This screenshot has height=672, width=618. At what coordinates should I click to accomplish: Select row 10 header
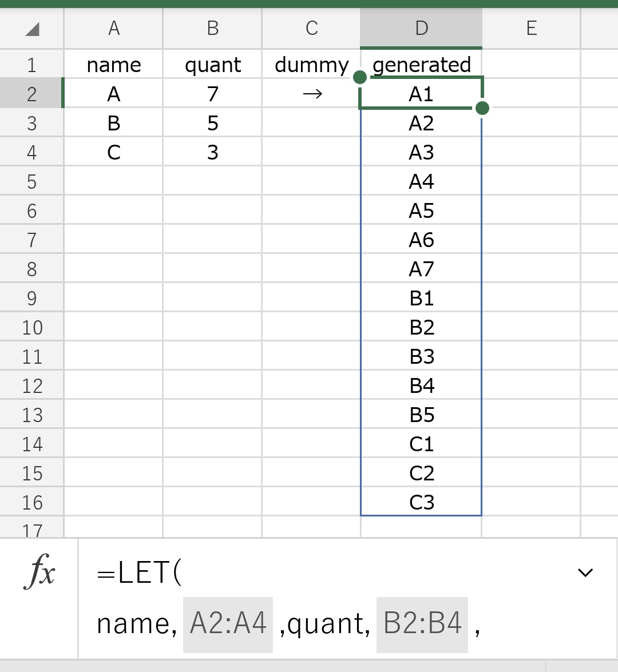tap(31, 327)
